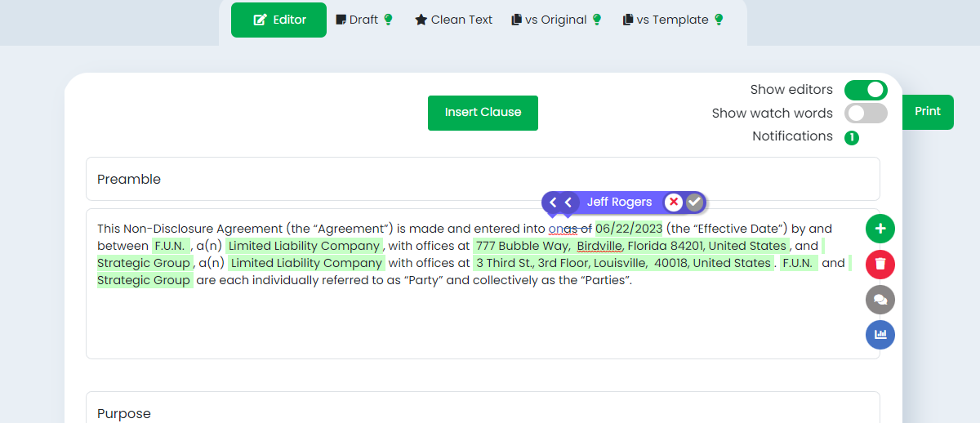Image resolution: width=980 pixels, height=423 pixels.
Task: Reject Jeff Rogers' edit with red X
Action: point(673,203)
